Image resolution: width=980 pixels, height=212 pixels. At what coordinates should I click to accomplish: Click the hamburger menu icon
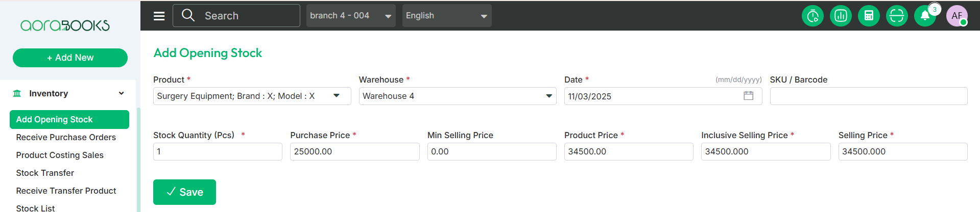(159, 16)
